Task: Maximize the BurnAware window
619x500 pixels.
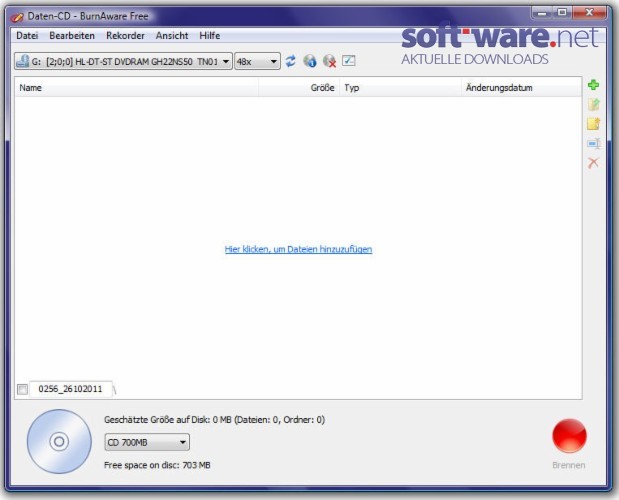Action: click(562, 13)
